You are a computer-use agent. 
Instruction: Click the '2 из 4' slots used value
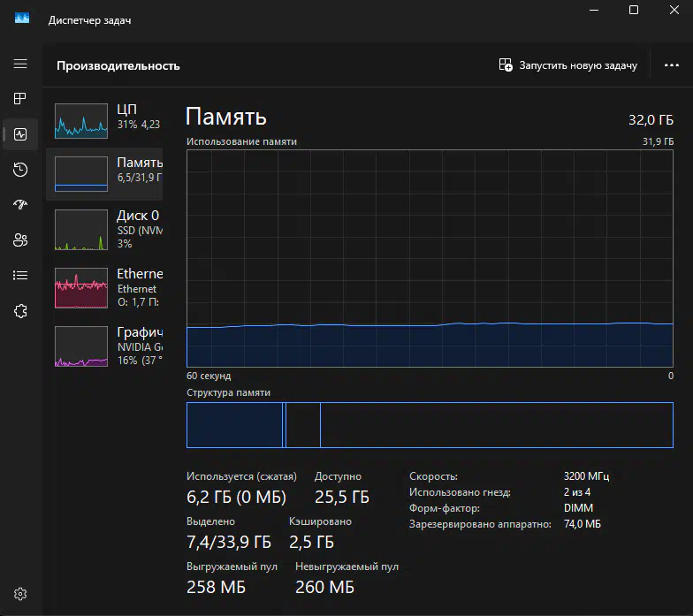(x=576, y=491)
